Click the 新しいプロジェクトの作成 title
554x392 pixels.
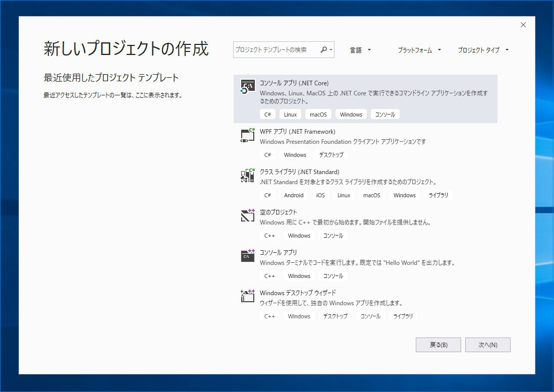(x=126, y=48)
